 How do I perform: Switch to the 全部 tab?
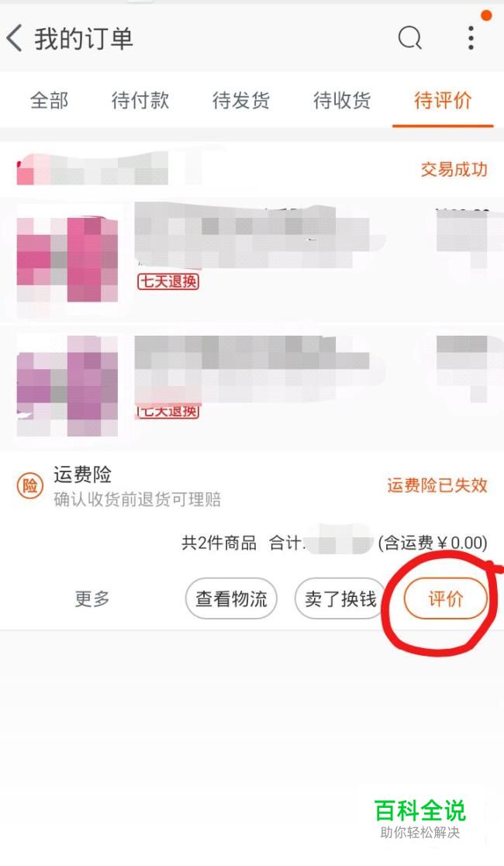point(49,101)
